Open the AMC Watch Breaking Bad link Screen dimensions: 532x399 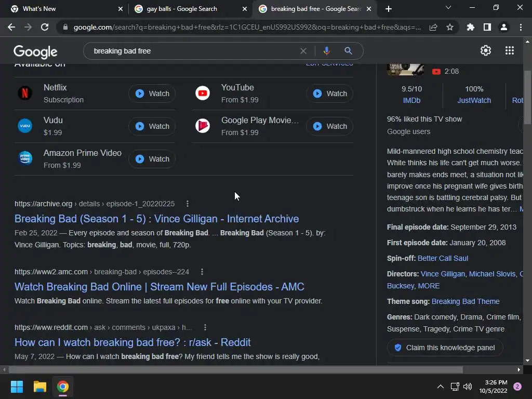159,287
